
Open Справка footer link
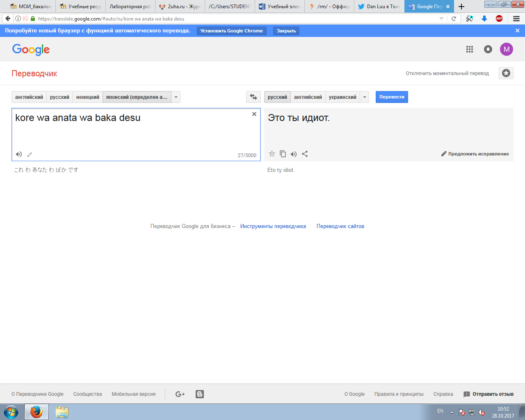(443, 394)
